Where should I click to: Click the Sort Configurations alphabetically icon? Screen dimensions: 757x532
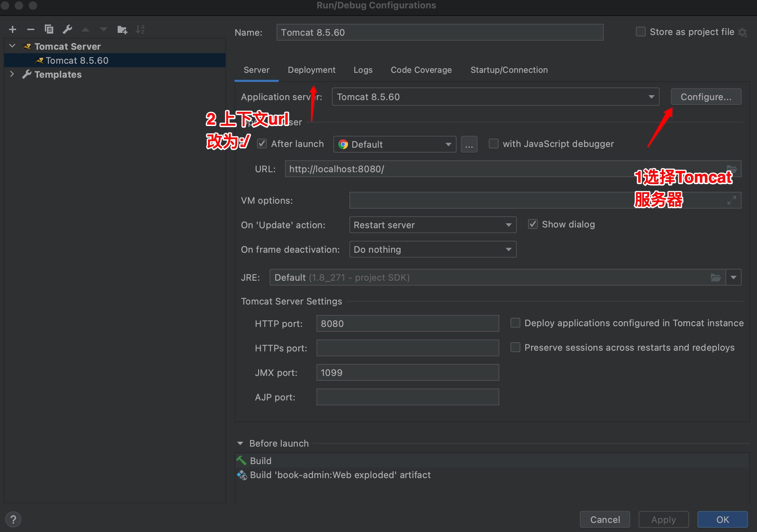[140, 29]
